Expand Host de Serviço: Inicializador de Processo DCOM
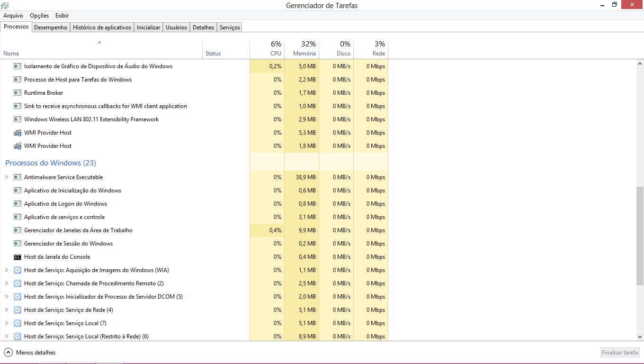Viewport: 644px width, 364px height. coord(7,297)
